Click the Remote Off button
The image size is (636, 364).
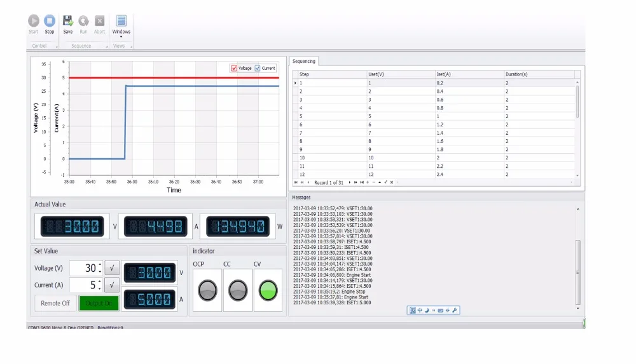pyautogui.click(x=55, y=303)
